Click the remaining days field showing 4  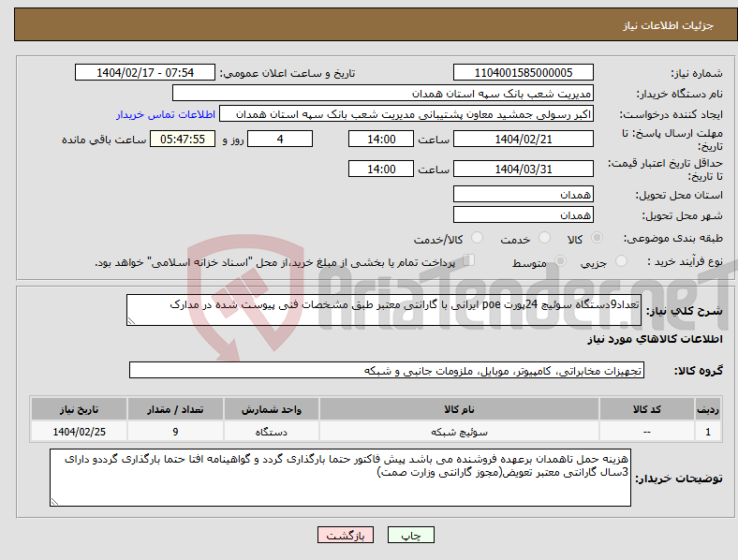(x=280, y=139)
